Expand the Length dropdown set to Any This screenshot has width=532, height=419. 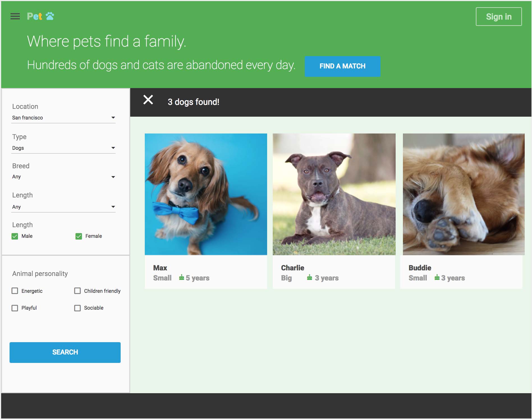[63, 207]
